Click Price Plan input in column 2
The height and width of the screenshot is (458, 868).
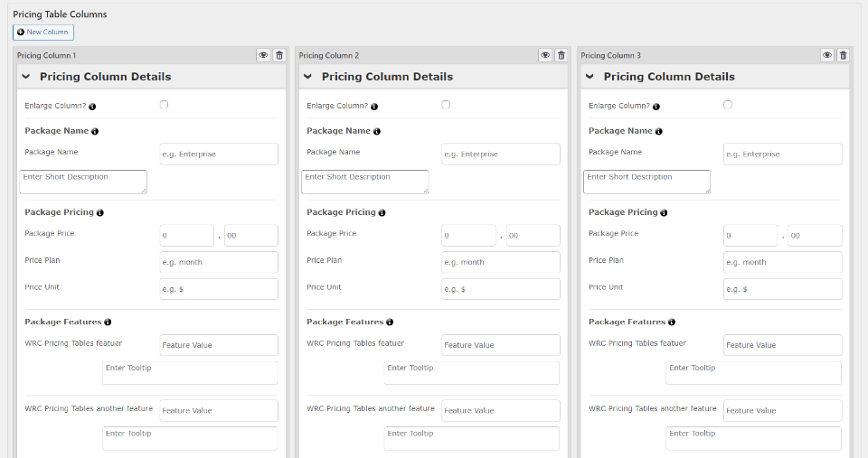coord(501,262)
